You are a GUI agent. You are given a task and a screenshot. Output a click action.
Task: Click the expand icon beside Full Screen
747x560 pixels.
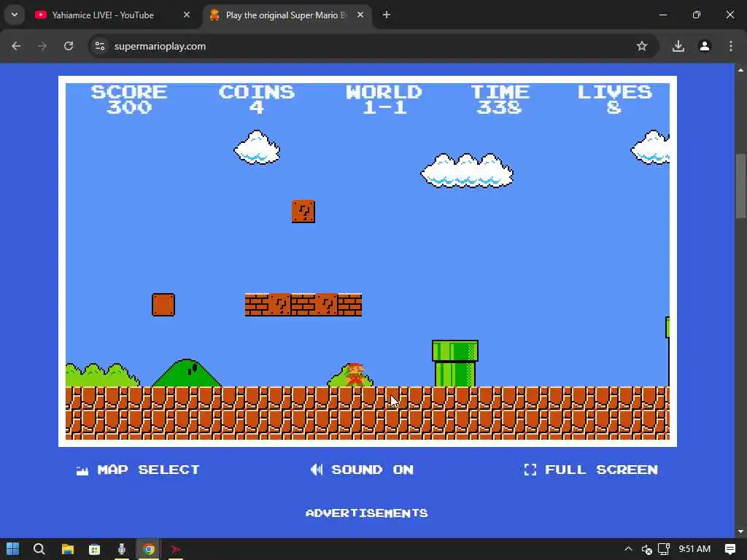coord(530,470)
